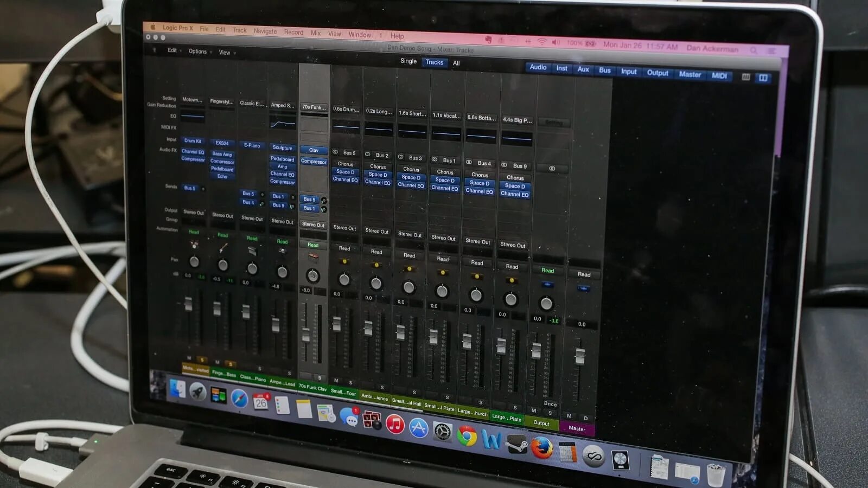Viewport: 868px width, 488px height.
Task: Open the Navigate menu
Action: (x=265, y=31)
